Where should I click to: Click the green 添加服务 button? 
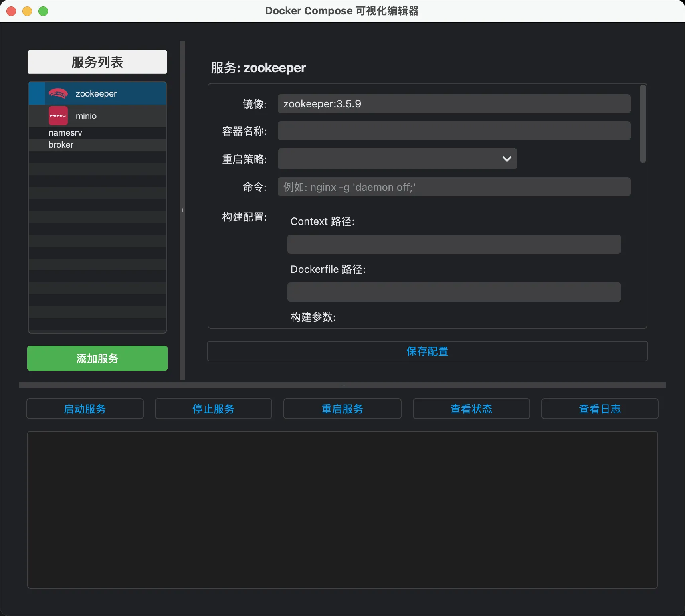(97, 358)
